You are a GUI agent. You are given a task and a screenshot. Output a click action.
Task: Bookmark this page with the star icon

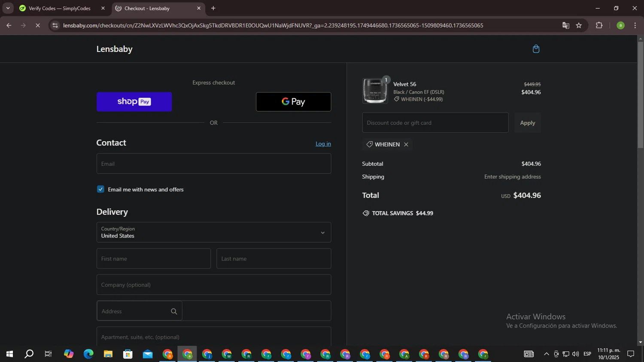[x=579, y=25]
